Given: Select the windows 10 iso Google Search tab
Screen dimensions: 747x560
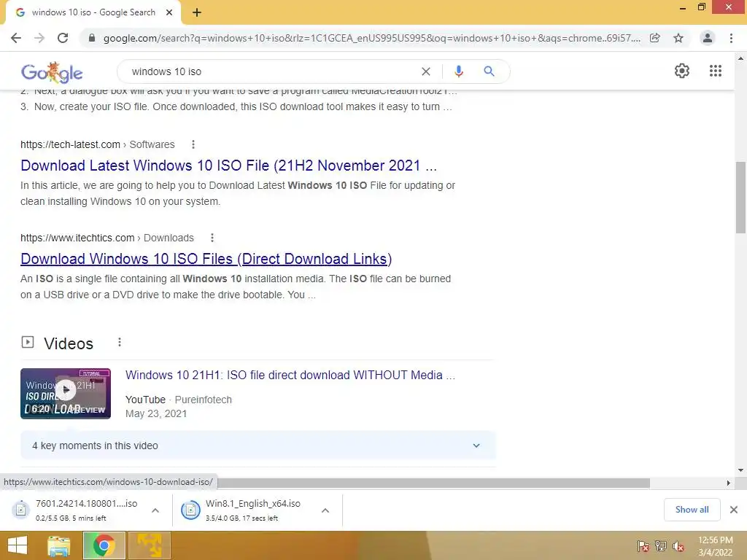Looking at the screenshot, I should 93,13.
